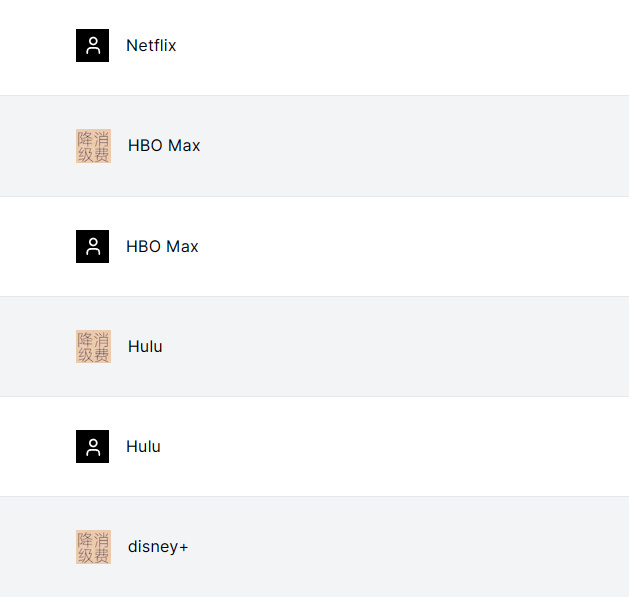The image size is (629, 597).
Task: Choose the gray disney+ list row
Action: (314, 547)
